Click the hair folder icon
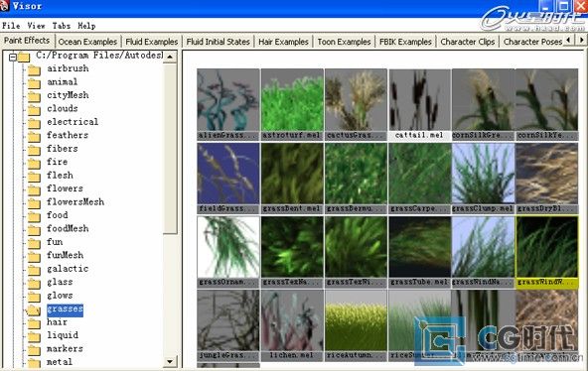Viewport: 588px width, 371px height. (x=34, y=323)
